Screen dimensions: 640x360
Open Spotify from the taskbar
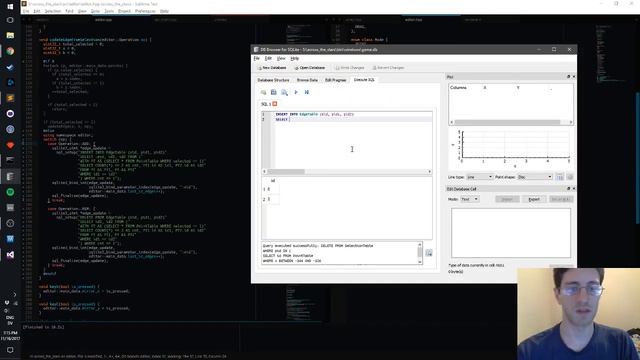[x=10, y=192]
